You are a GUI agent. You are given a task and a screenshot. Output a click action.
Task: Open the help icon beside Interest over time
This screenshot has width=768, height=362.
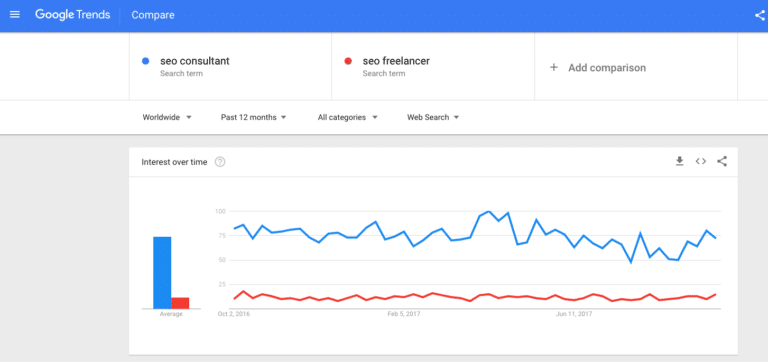[x=220, y=162]
